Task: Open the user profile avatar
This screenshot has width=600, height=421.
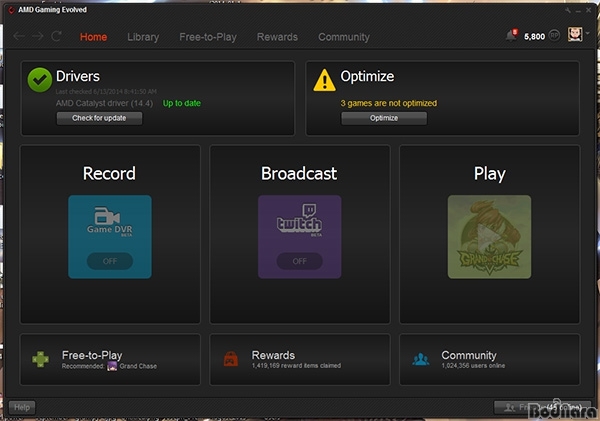Action: pyautogui.click(x=575, y=35)
